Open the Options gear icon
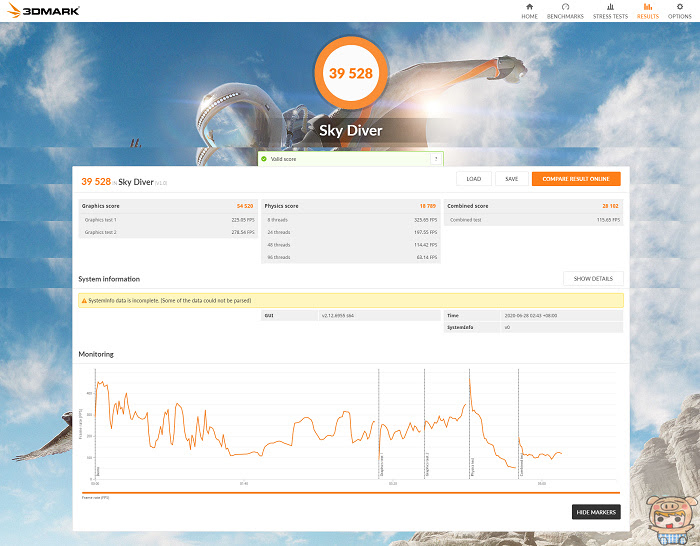Screen dimensions: 700x546 coord(679,7)
